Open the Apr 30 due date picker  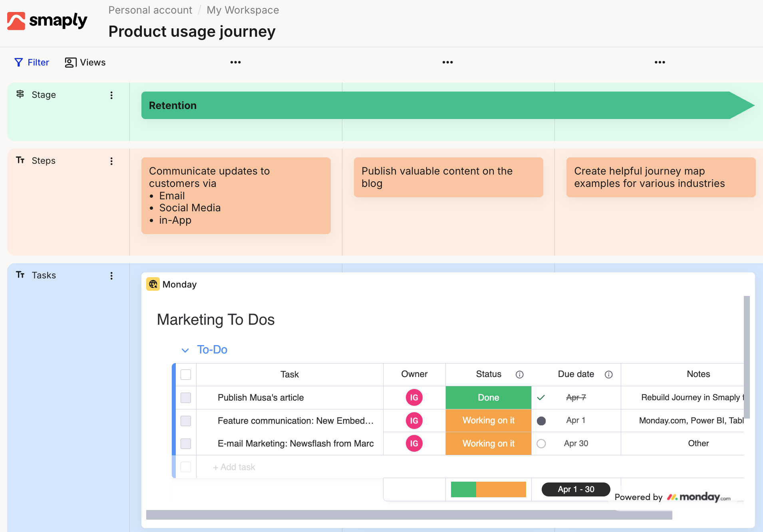pos(576,443)
